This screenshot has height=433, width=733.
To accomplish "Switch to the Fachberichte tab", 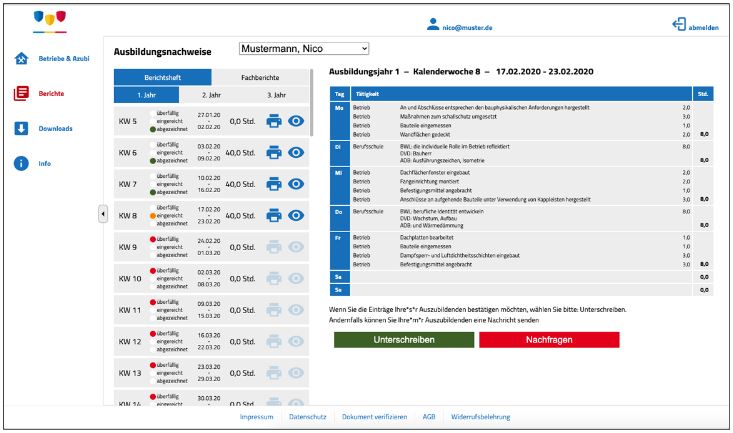I will click(x=260, y=77).
